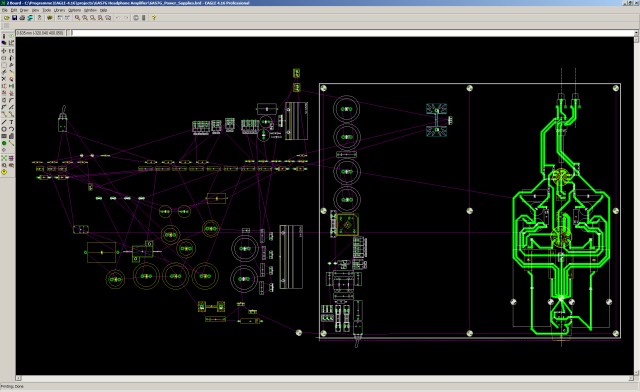Open the Options menu

coord(74,10)
